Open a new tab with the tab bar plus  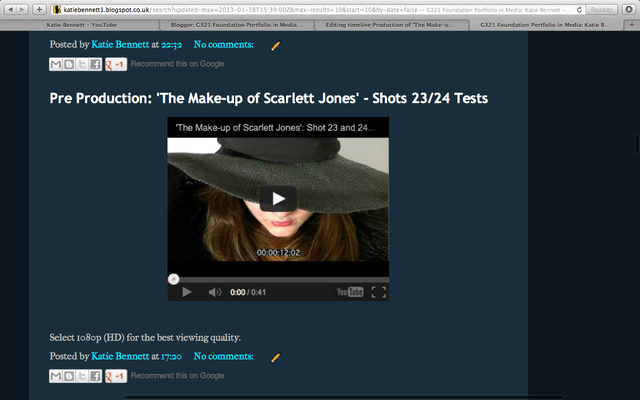(632, 25)
